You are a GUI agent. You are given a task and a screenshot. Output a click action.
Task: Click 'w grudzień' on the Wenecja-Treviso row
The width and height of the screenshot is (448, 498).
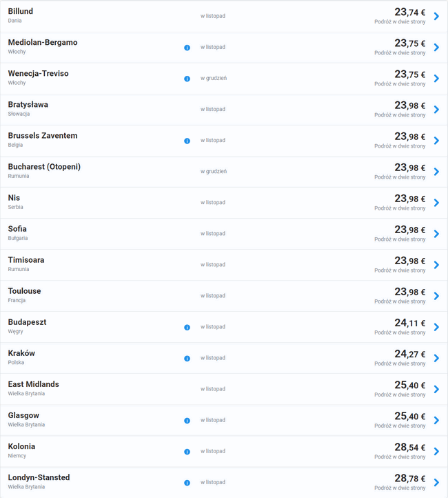[214, 79]
